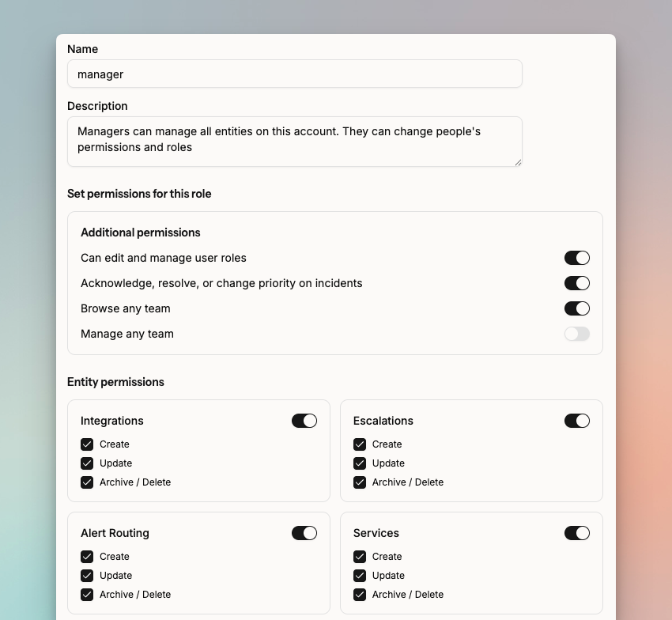Image resolution: width=672 pixels, height=620 pixels.
Task: Toggle Acknowledge, resolve, or change priority switch
Action: [x=577, y=283]
